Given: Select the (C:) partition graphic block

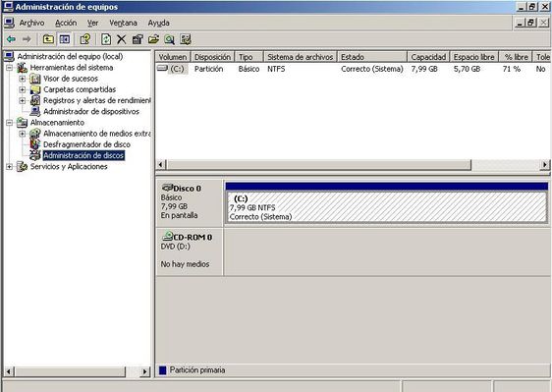Looking at the screenshot, I should [x=387, y=206].
